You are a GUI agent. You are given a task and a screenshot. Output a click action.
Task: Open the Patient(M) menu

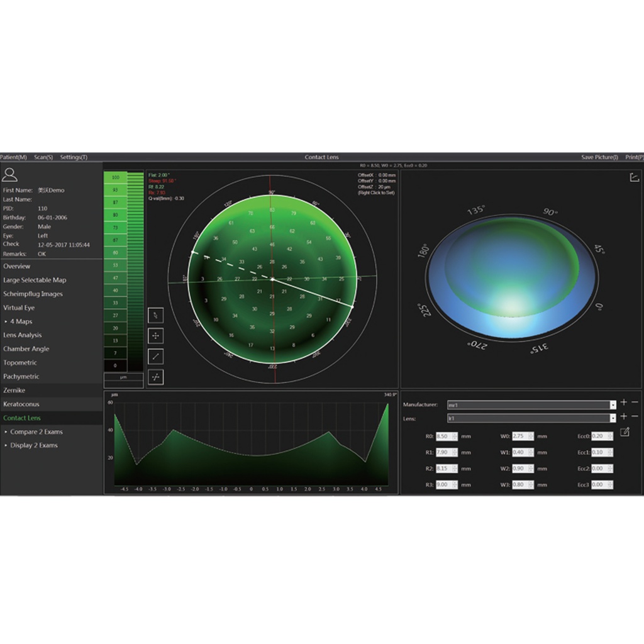14,157
